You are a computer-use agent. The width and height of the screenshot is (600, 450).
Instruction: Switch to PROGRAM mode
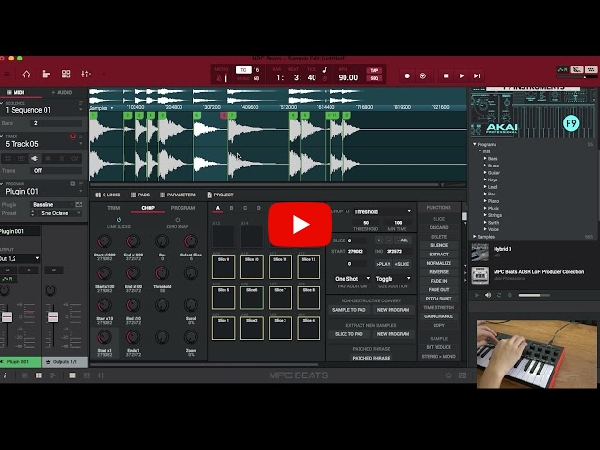(x=183, y=208)
